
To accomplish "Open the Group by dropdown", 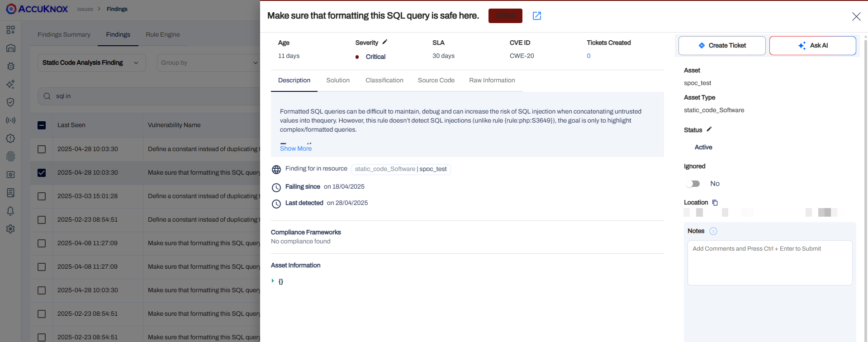I will [x=208, y=63].
